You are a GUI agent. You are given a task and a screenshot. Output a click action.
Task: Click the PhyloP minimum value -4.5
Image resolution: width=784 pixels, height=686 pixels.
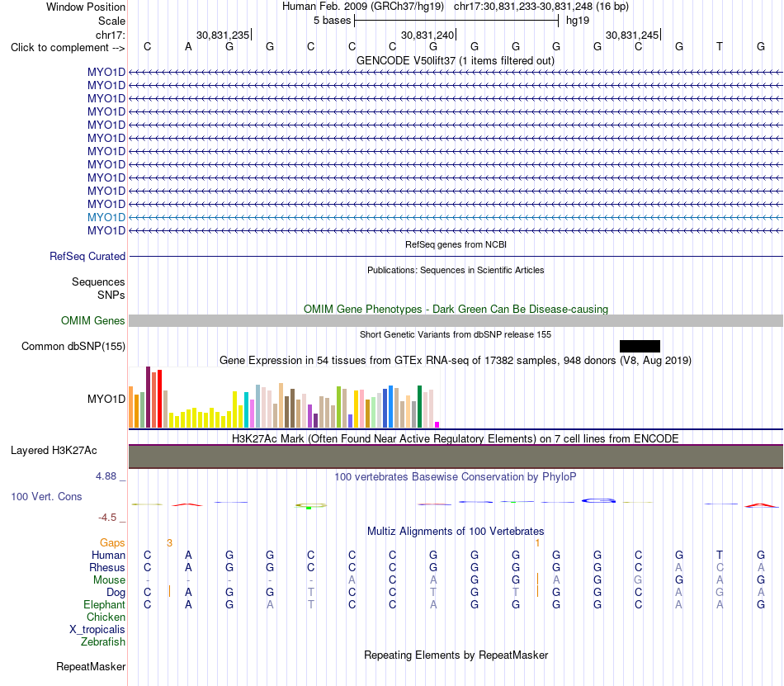pos(107,518)
